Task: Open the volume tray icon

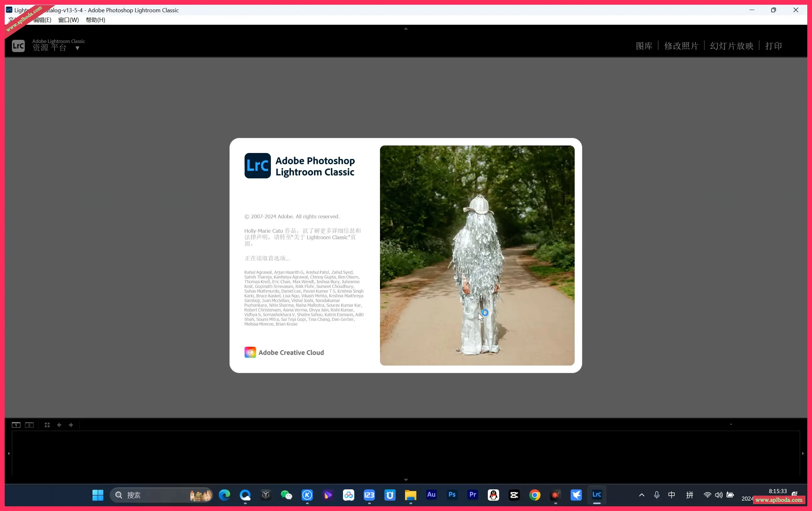Action: (719, 495)
